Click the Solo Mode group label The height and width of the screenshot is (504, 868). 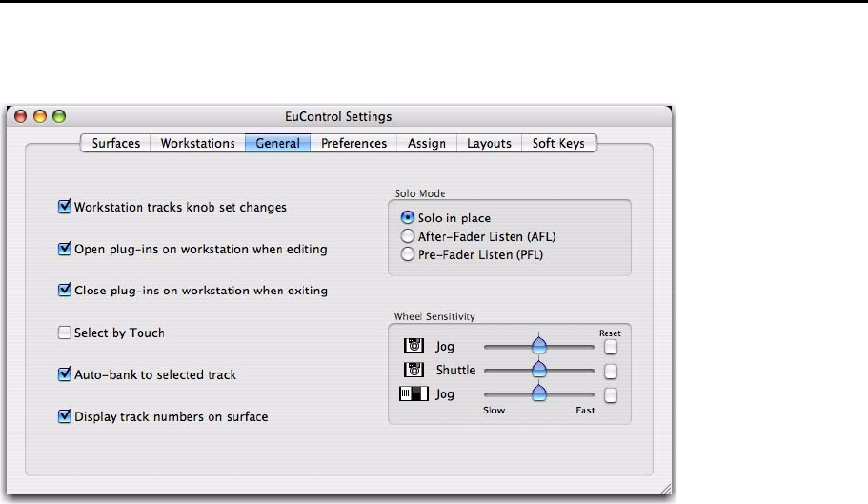(x=420, y=193)
